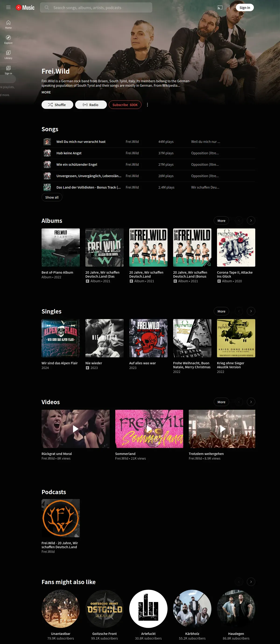Open album link Weil du mich nur ...
280x644 pixels.
click(x=205, y=141)
